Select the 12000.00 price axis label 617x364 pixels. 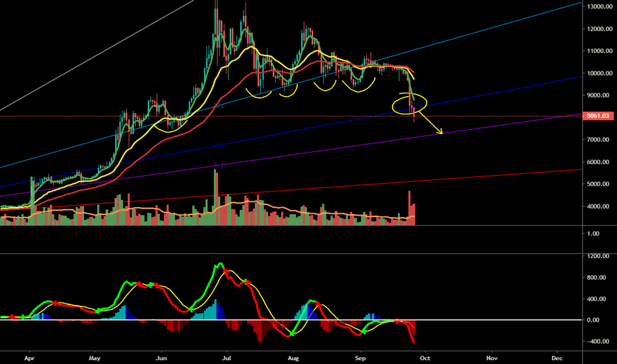[600, 28]
